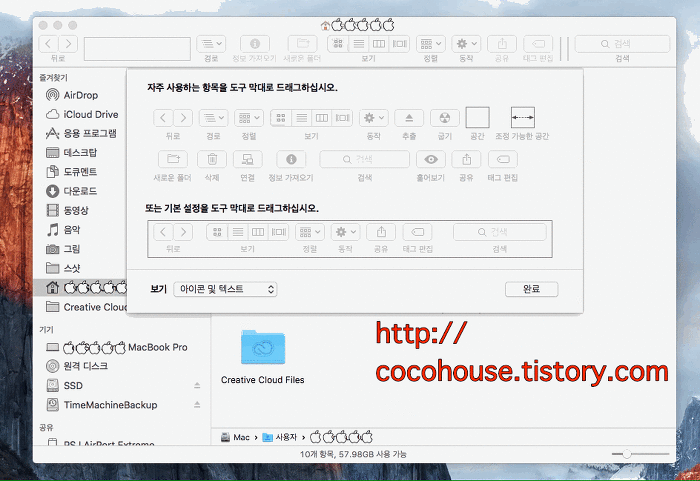
Task: Switch to Cover Flow view in the toolbar
Action: pyautogui.click(x=399, y=44)
